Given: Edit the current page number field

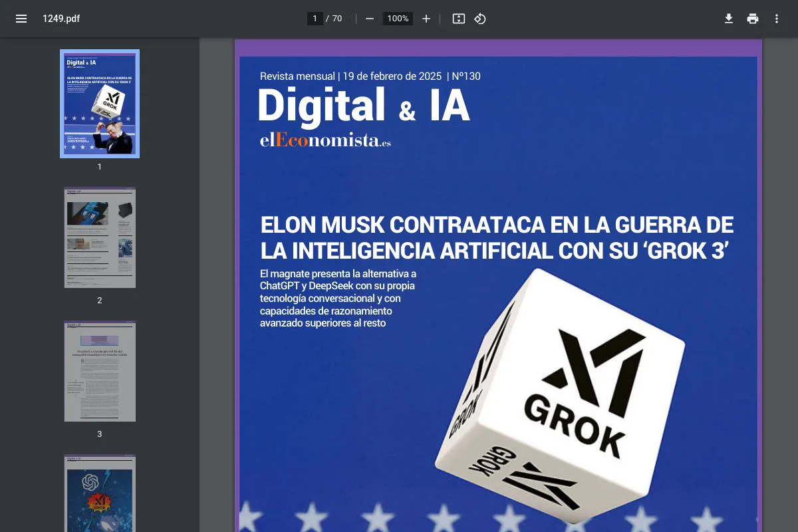Looking at the screenshot, I should tap(315, 19).
